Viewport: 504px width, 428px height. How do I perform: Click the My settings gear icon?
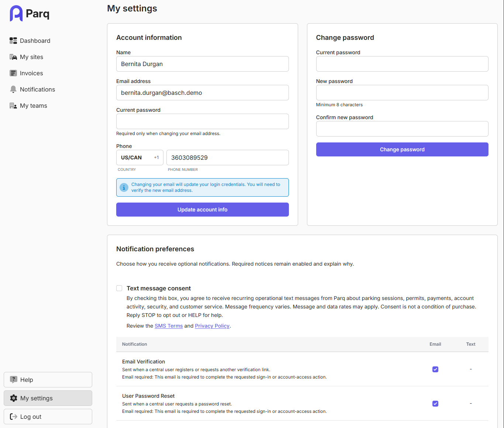click(14, 398)
